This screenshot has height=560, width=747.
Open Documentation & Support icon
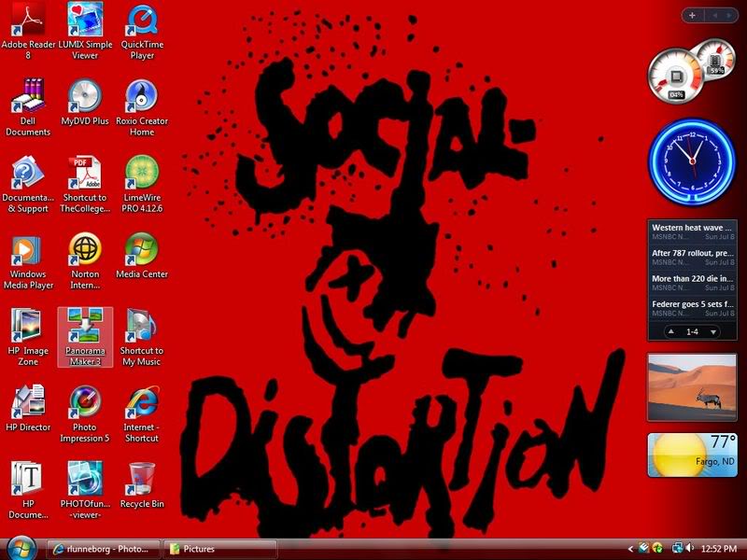click(28, 184)
